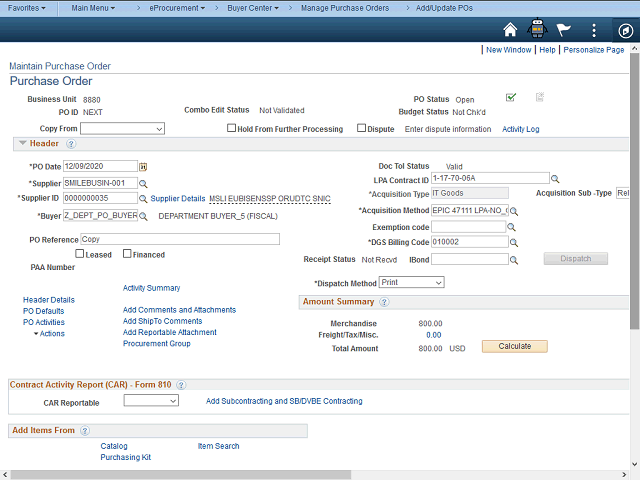The height and width of the screenshot is (480, 640).
Task: Enable Hold From Further Processing checkbox
Action: 232,129
